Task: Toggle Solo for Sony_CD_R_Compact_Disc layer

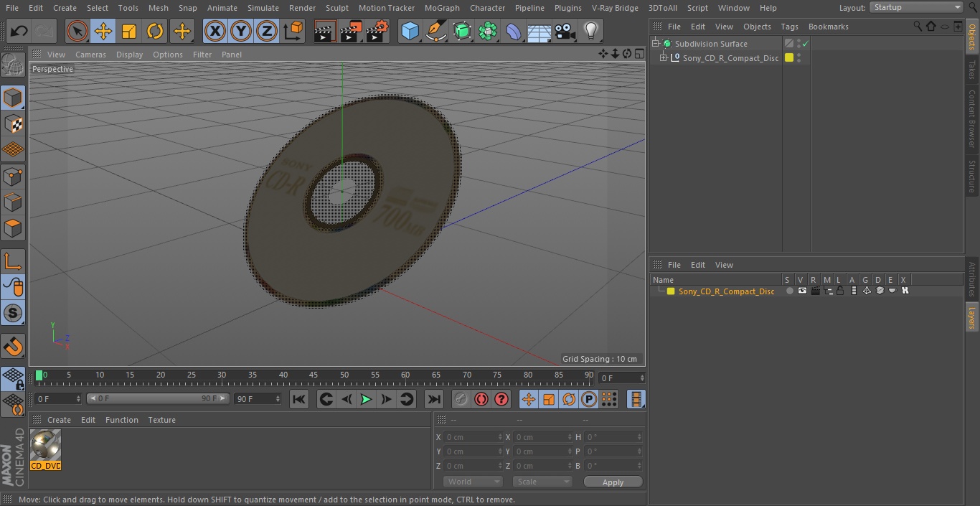Action: pyautogui.click(x=790, y=291)
